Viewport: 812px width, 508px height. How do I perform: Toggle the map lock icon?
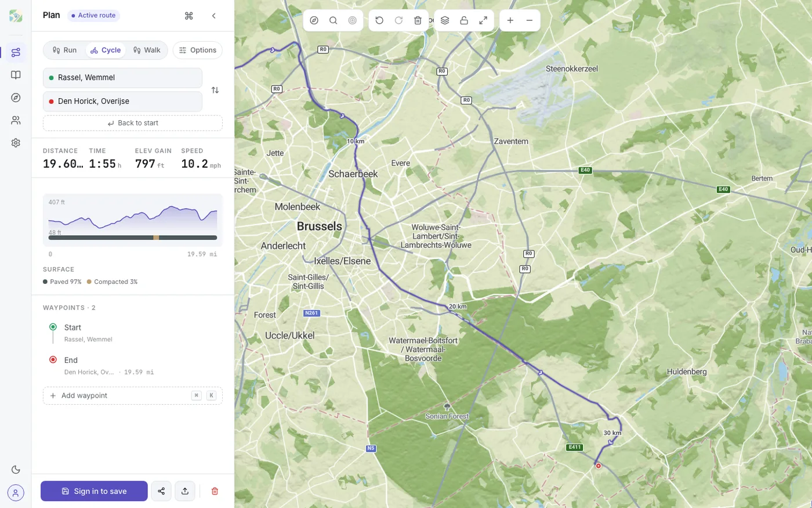(x=464, y=20)
